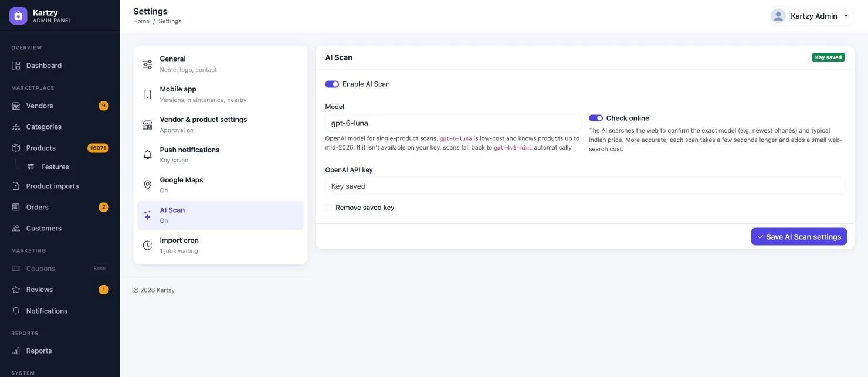The image size is (868, 377).
Task: Open Push notifications settings section
Action: click(221, 155)
